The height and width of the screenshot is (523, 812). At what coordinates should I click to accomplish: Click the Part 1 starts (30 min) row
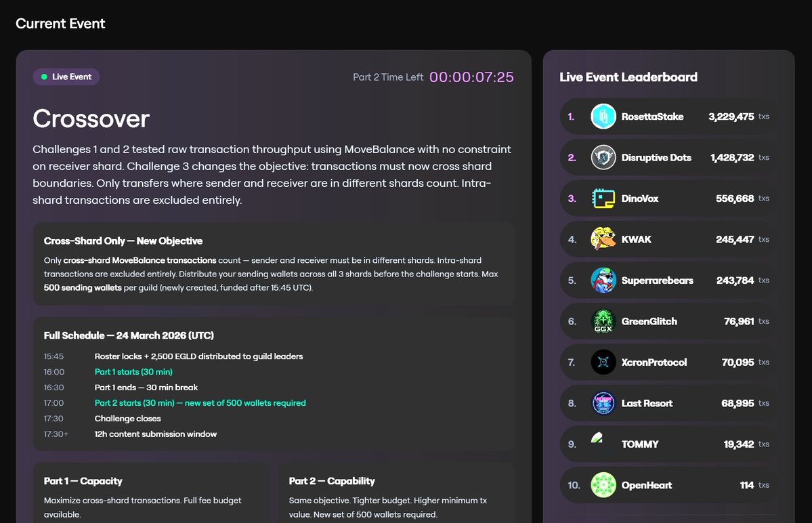click(x=133, y=372)
